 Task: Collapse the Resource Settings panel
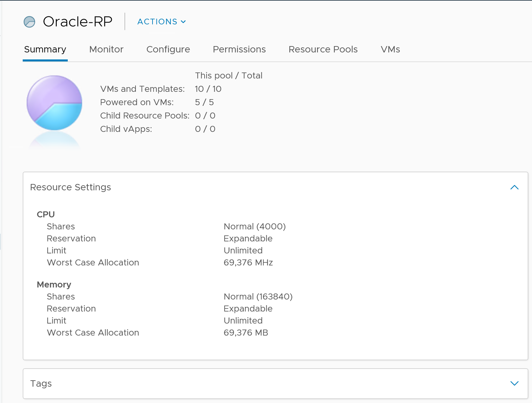514,187
